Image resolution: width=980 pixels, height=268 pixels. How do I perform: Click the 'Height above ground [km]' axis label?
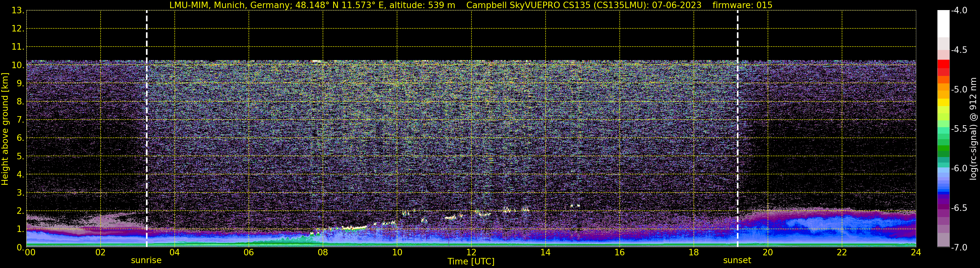click(5, 129)
